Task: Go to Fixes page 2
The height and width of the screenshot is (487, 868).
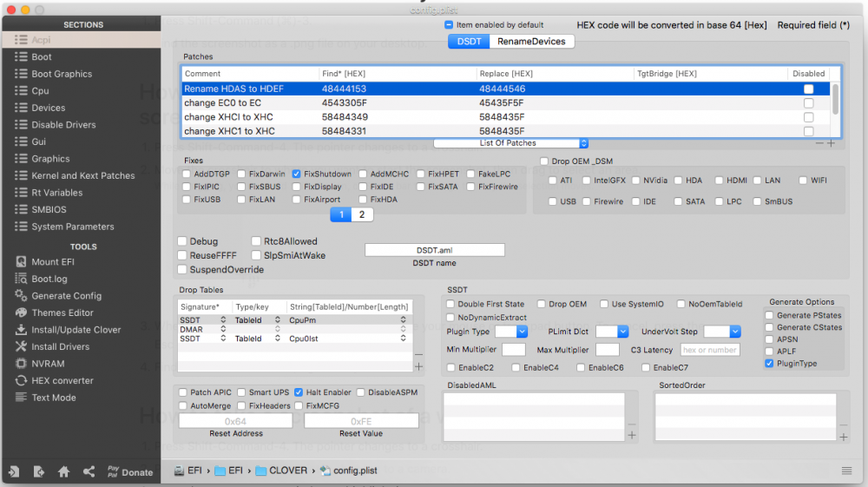Action: (x=362, y=214)
